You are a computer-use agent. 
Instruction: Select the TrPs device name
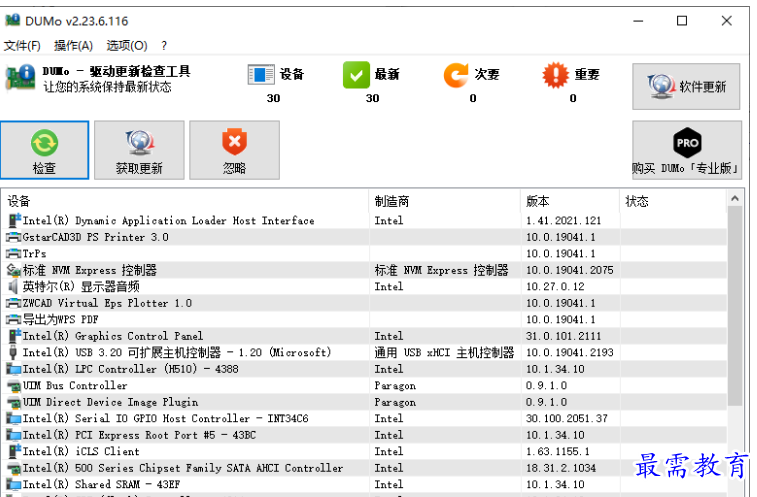[35, 254]
